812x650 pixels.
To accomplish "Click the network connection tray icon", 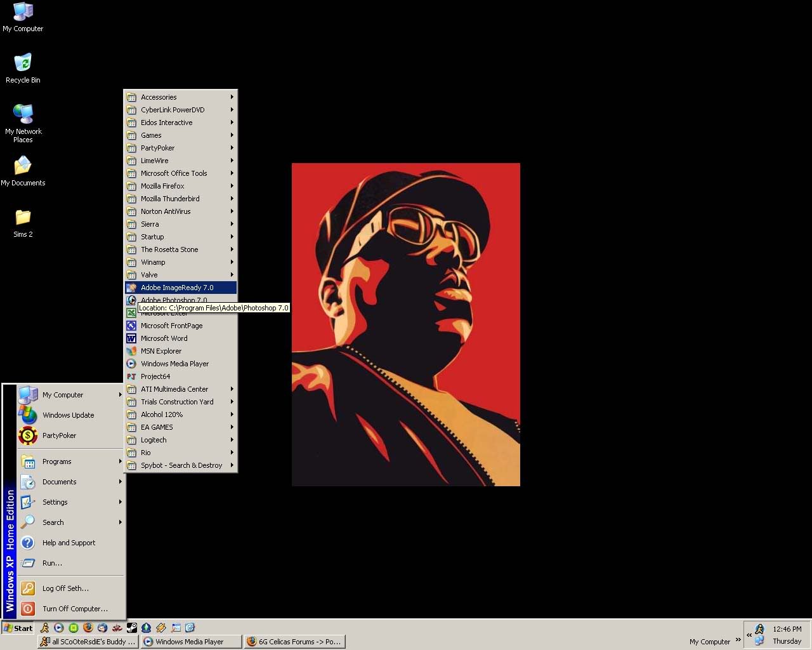I will coord(759,641).
